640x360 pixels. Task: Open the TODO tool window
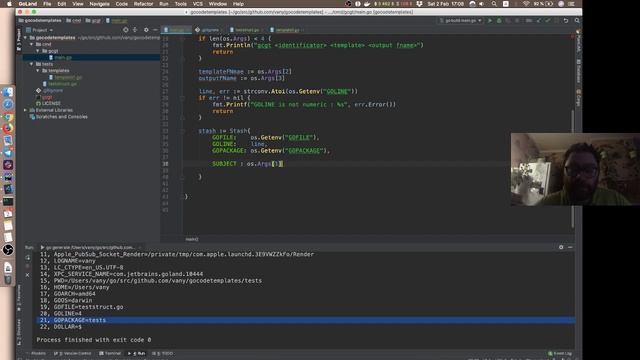(163, 353)
